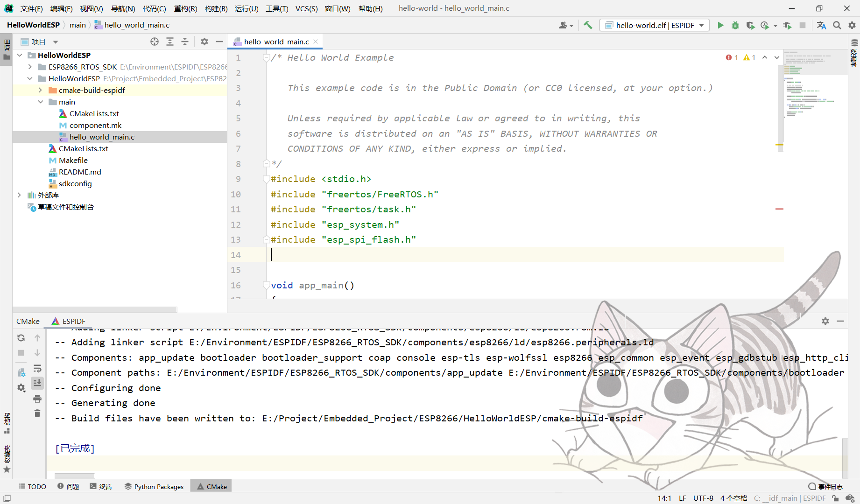The image size is (860, 504).
Task: Expand the 外部库 tree node
Action: [19, 195]
